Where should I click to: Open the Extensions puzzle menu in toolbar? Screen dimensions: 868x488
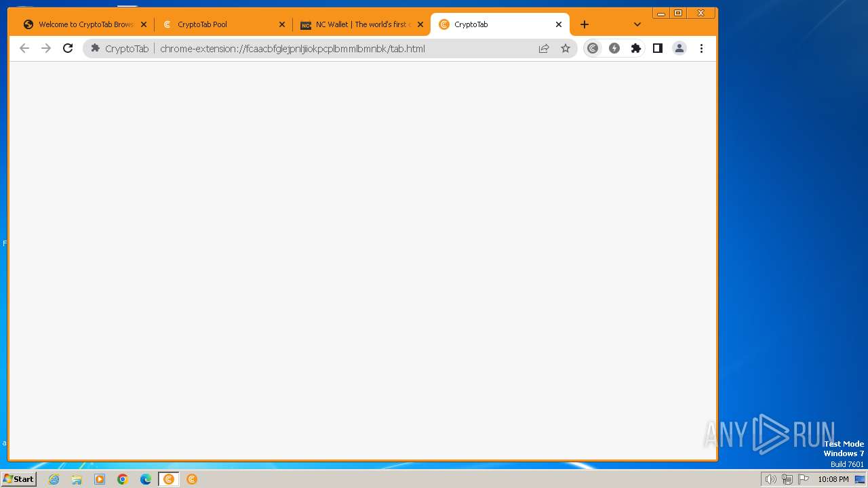tap(636, 48)
